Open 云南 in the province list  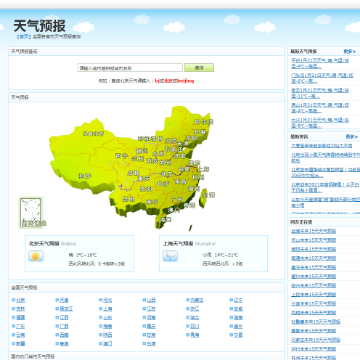coord(20,335)
